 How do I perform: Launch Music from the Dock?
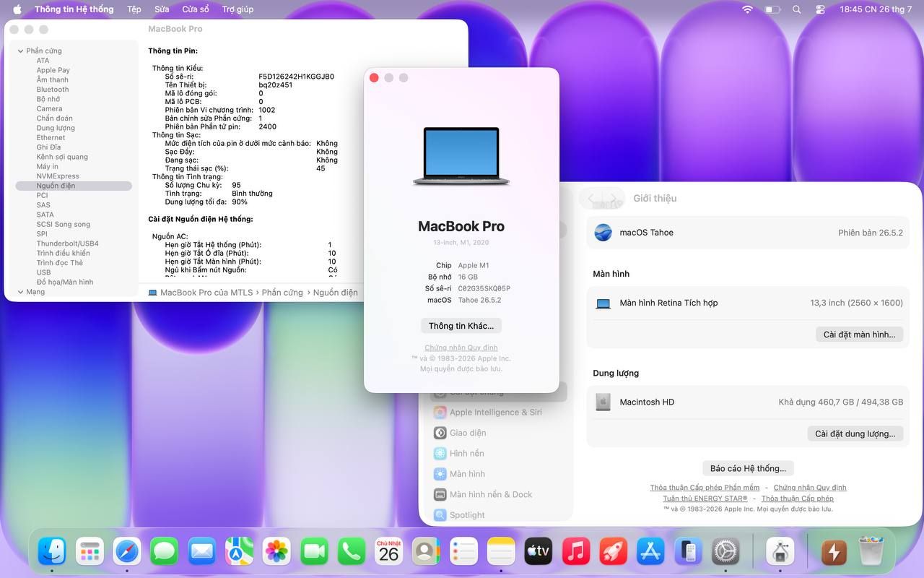pyautogui.click(x=576, y=552)
